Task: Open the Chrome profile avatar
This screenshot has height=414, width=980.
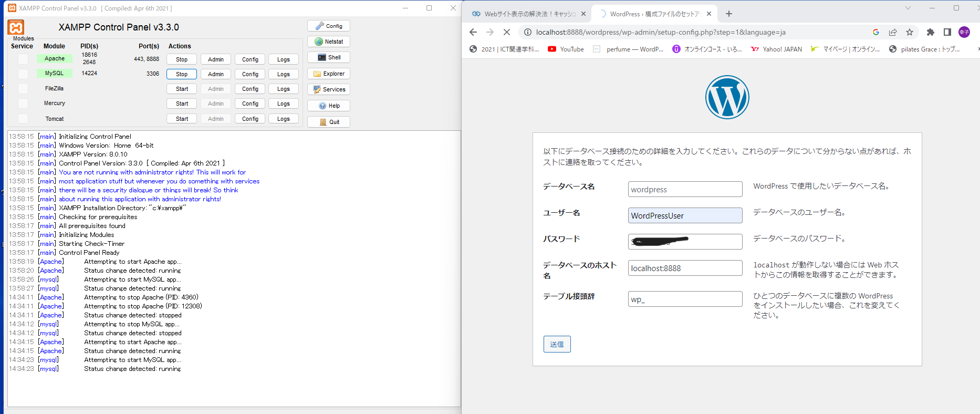Action: click(964, 32)
